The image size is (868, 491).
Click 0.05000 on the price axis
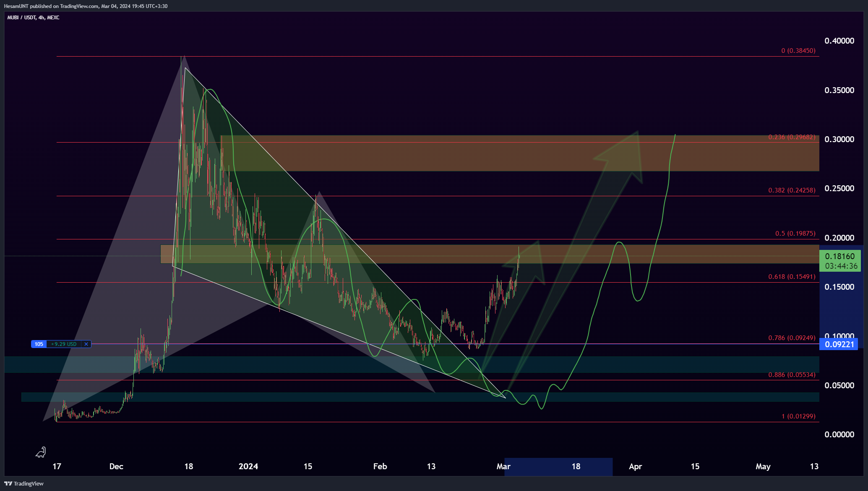click(839, 385)
